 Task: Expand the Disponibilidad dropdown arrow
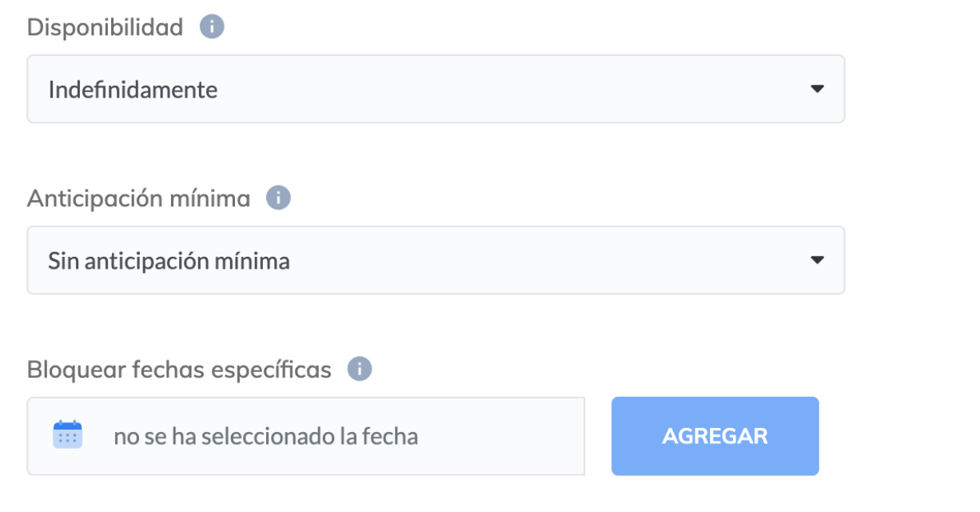point(817,89)
